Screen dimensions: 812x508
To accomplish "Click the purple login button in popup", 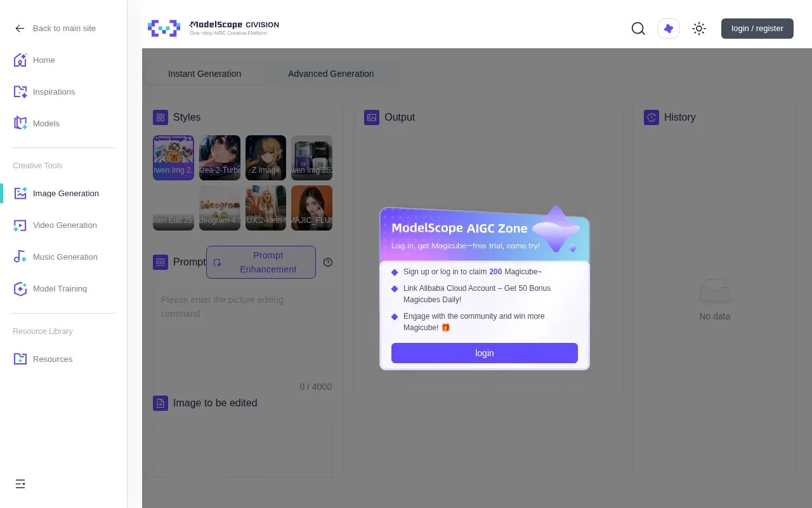I will point(485,353).
